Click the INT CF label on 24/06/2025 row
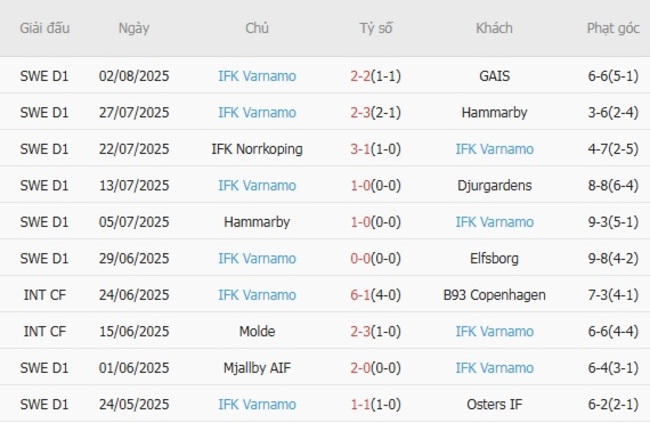Viewport: 650px width, 423px height. (45, 295)
